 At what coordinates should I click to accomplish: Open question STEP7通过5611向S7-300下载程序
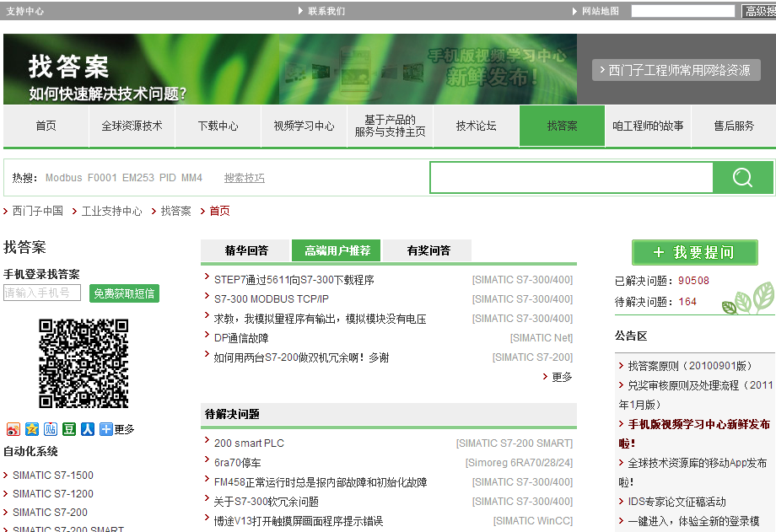(x=294, y=280)
